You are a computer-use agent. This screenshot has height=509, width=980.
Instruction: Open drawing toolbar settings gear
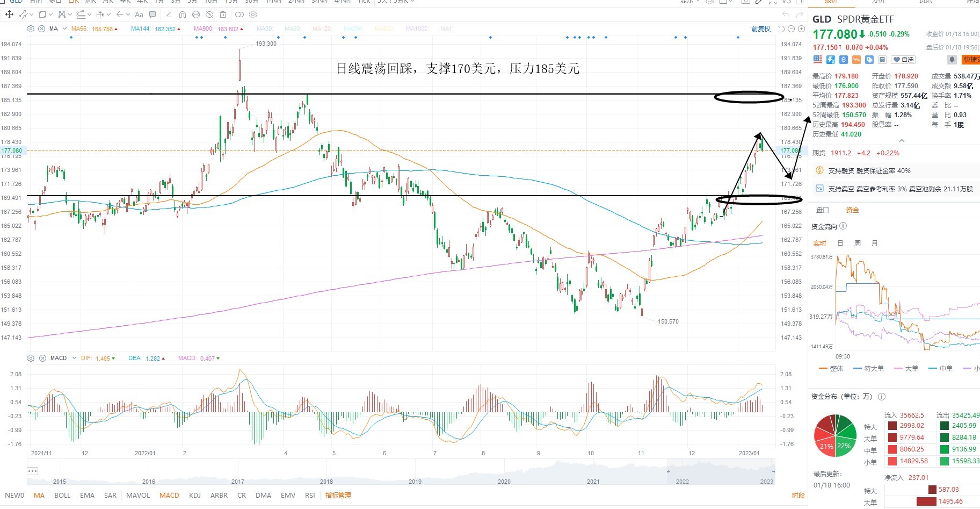253,15
